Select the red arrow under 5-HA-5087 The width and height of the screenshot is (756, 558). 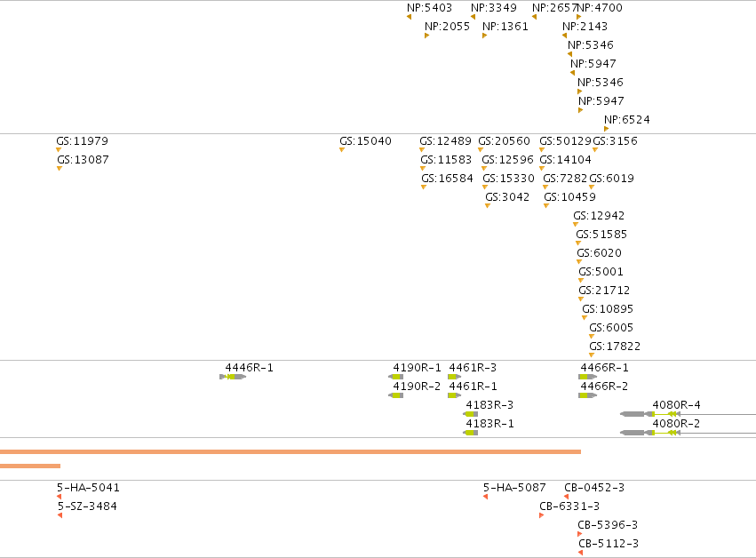486,497
